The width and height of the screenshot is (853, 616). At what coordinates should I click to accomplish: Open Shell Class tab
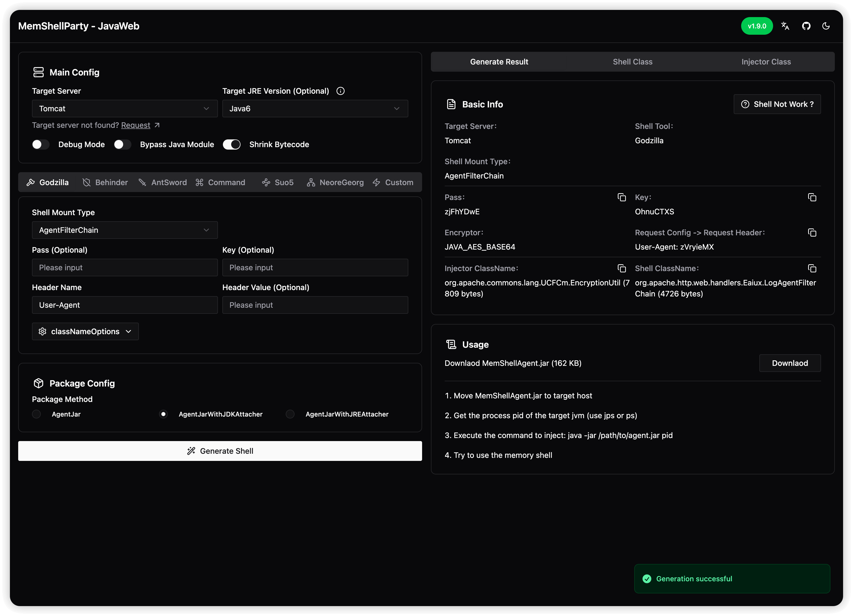pos(633,62)
